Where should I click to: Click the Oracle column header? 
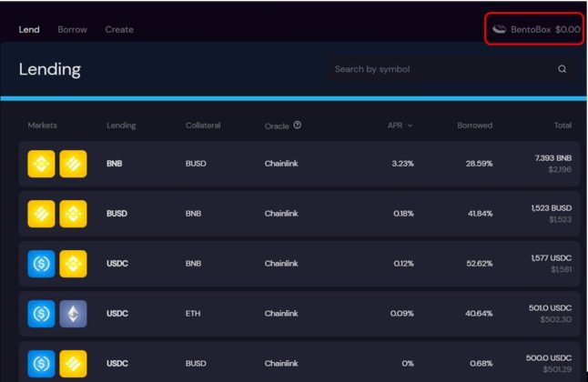point(277,126)
